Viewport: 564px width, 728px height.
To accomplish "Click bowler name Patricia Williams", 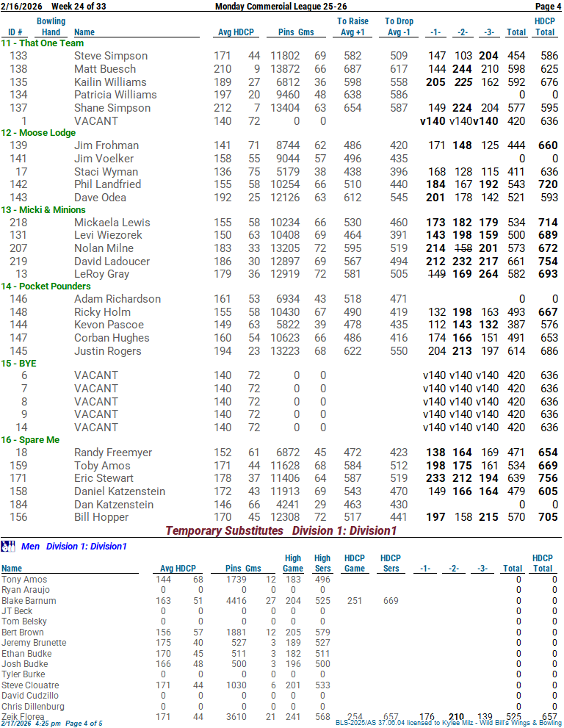I will pos(115,95).
